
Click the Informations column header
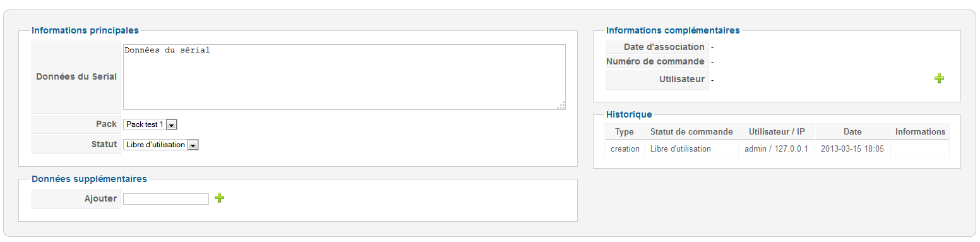pyautogui.click(x=920, y=131)
